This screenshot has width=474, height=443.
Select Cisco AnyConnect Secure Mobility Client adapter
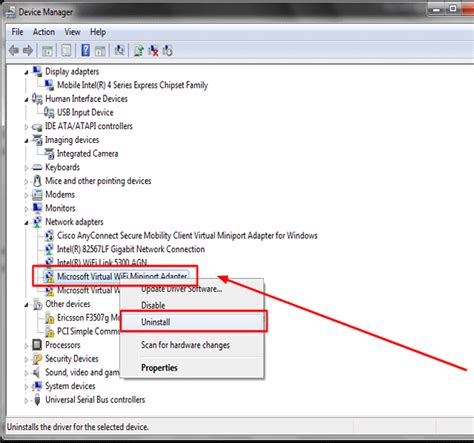(187, 235)
